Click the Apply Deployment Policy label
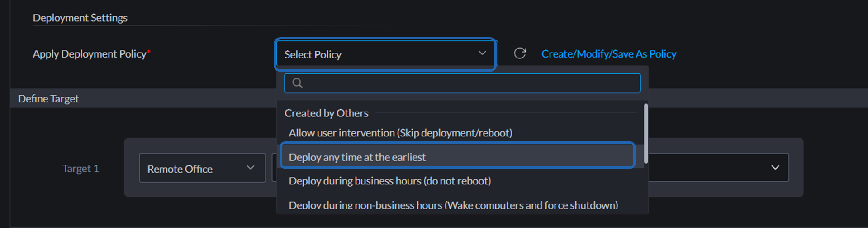 point(91,54)
